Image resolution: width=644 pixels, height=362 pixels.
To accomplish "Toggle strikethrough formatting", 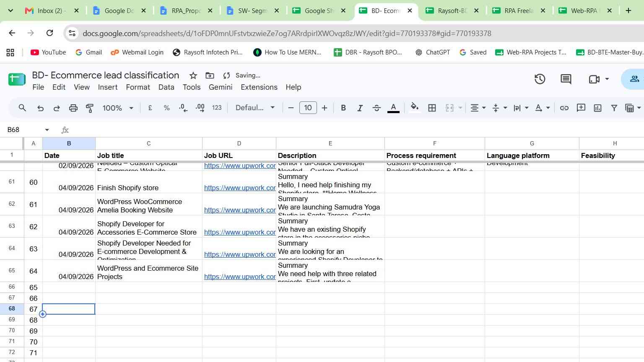I will tap(377, 108).
